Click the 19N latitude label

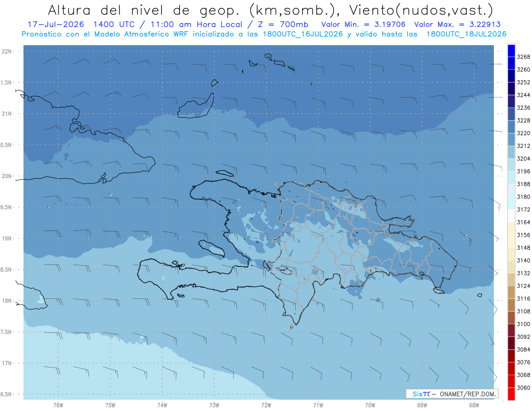tap(8, 239)
